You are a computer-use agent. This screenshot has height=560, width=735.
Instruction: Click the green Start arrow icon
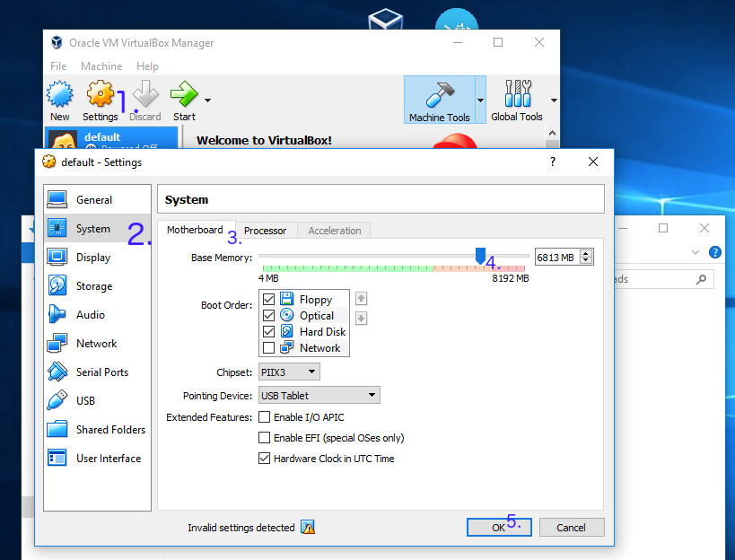[184, 95]
